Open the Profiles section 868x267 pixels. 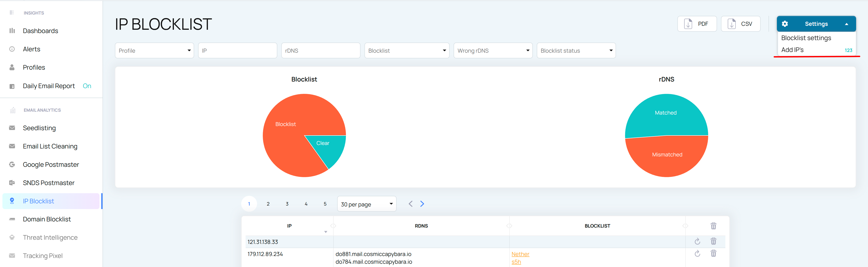(x=34, y=67)
